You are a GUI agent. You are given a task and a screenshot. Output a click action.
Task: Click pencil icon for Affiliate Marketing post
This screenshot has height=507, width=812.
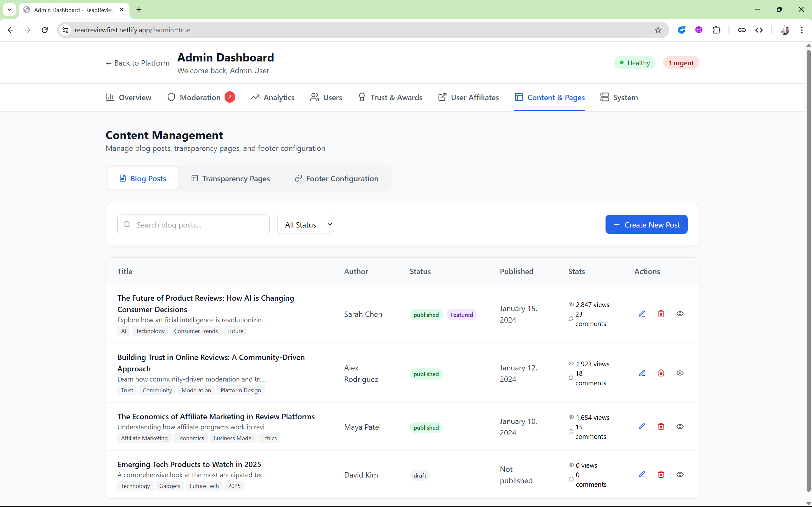point(642,427)
